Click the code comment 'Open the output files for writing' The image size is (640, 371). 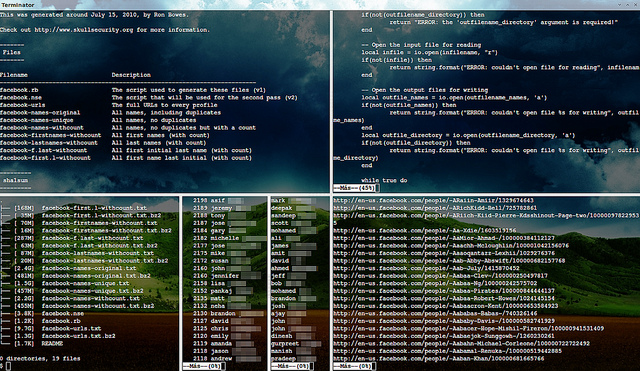[424, 90]
